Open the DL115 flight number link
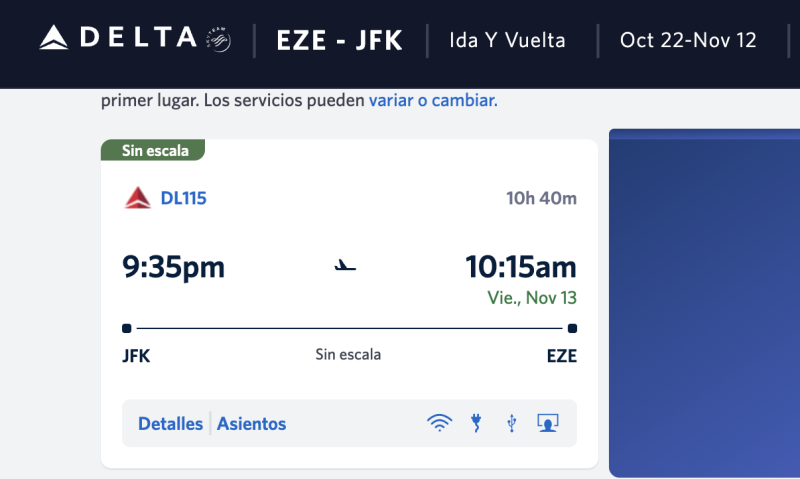 (x=183, y=198)
